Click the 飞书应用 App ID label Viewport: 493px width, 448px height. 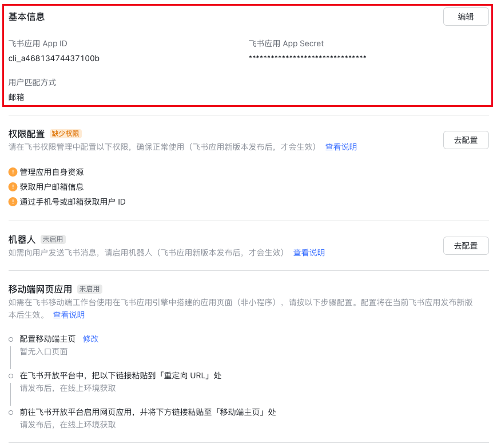click(38, 43)
